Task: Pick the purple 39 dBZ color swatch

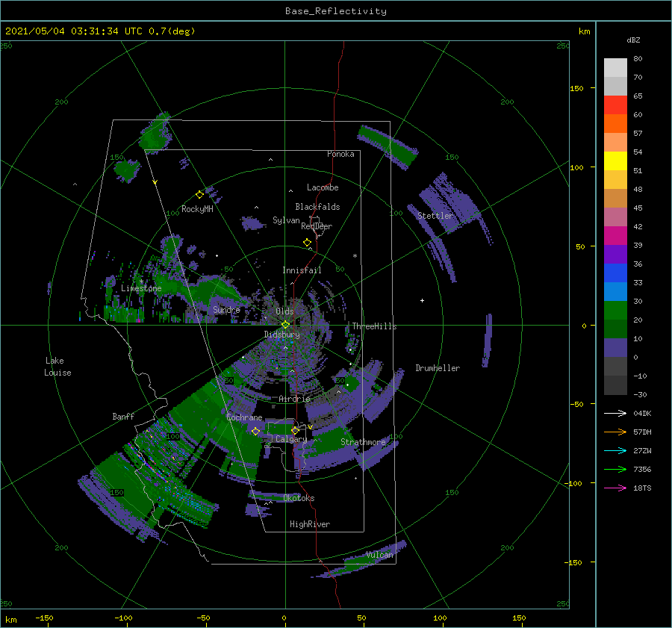Action: click(615, 254)
